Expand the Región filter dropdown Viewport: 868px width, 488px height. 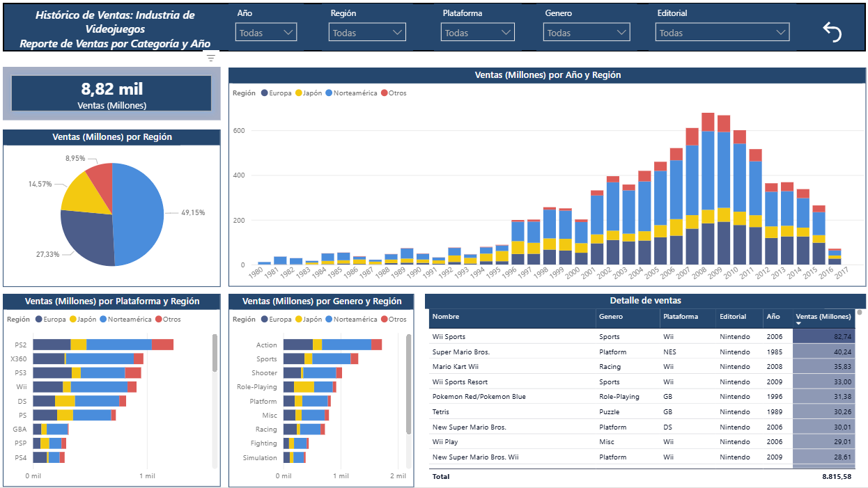tap(367, 32)
